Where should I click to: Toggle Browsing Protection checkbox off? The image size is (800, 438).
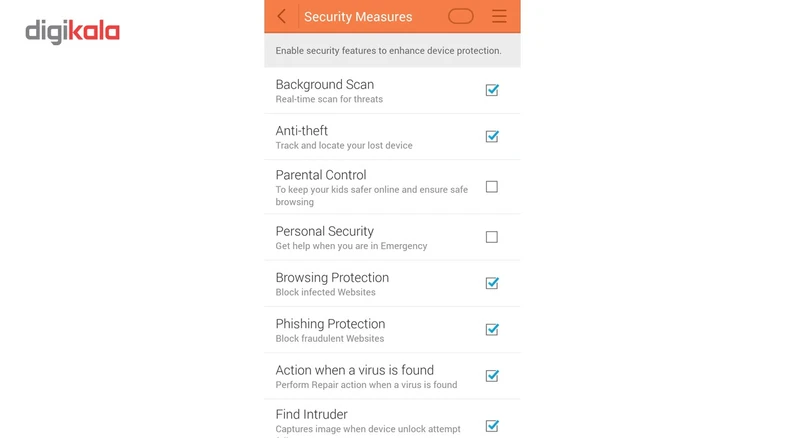492,283
